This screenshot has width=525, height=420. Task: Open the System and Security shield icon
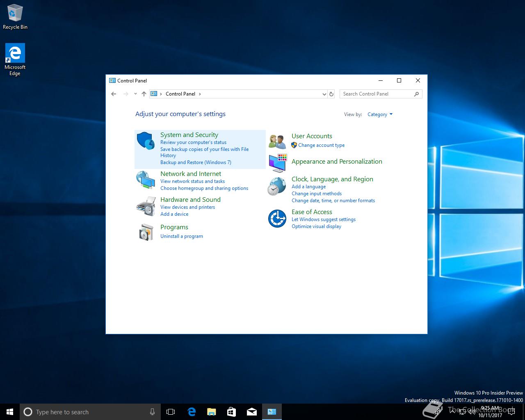[x=145, y=141]
